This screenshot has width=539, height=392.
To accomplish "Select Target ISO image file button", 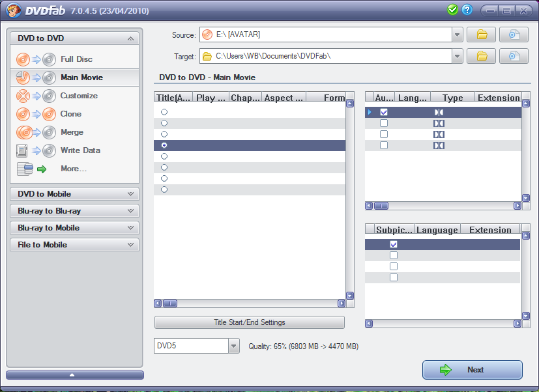I will point(514,57).
